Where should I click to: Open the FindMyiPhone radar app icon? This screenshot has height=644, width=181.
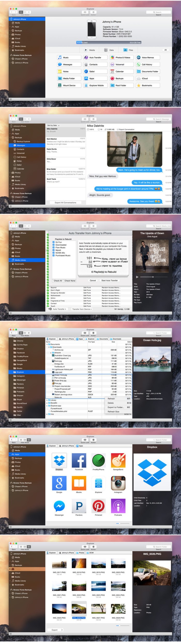coord(98,460)
